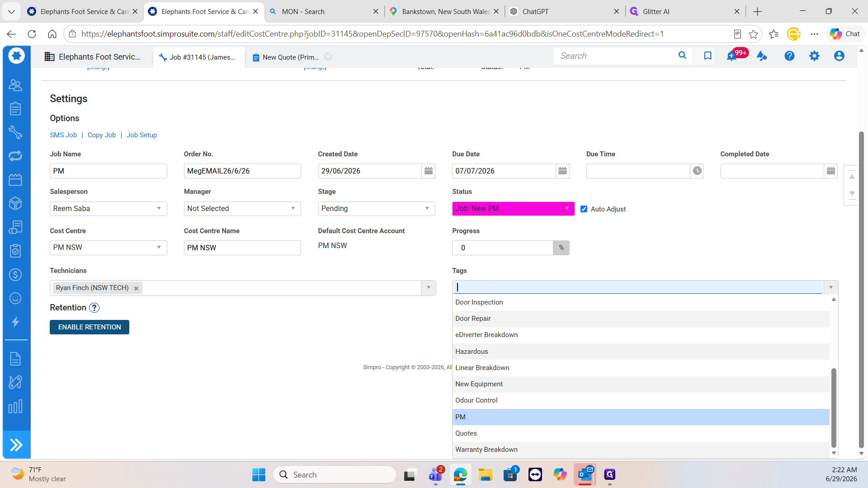Expand the sidebar with double chevron

click(16, 445)
